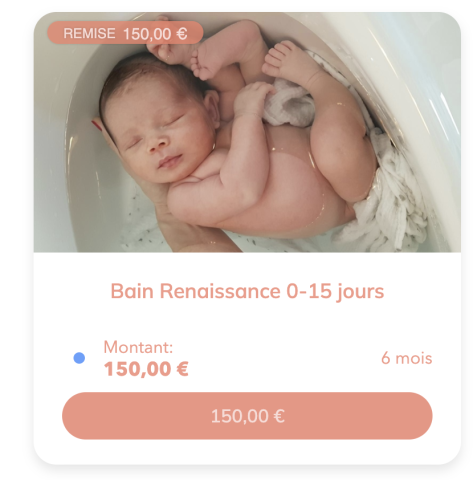Screen dimensions: 473x480
Task: Select the blue radio dot beside Montant
Action: click(79, 358)
